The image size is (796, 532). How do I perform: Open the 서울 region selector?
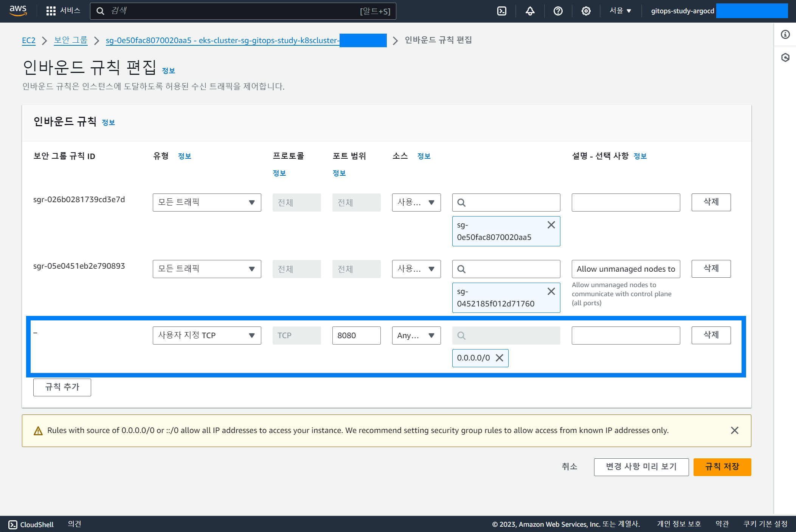[620, 11]
